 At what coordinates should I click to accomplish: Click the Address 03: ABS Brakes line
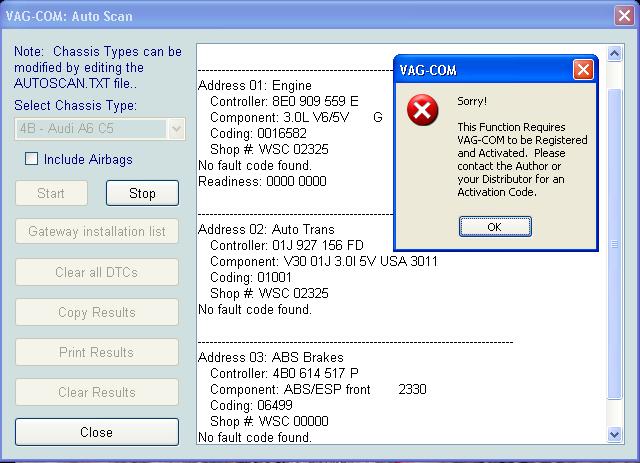pos(270,357)
